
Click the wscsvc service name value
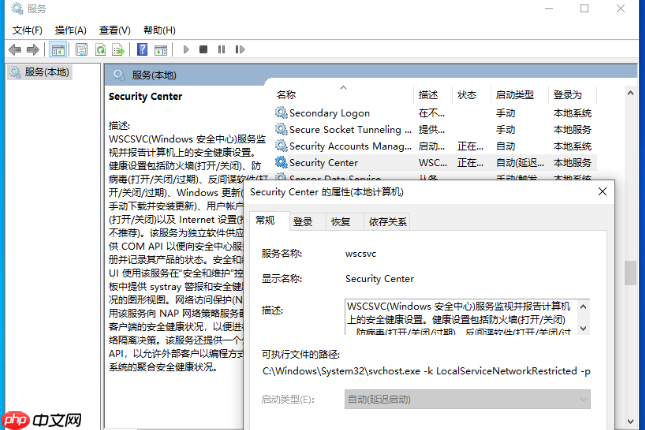[361, 254]
